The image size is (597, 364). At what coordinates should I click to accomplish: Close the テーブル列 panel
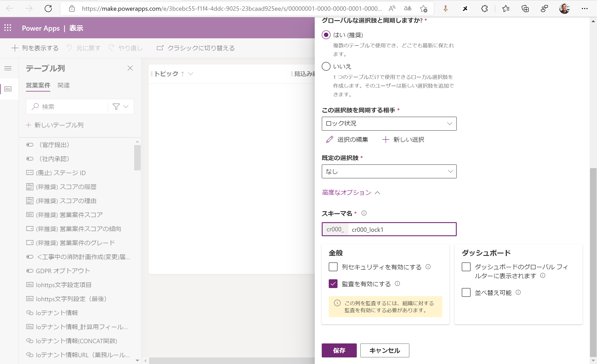[130, 68]
